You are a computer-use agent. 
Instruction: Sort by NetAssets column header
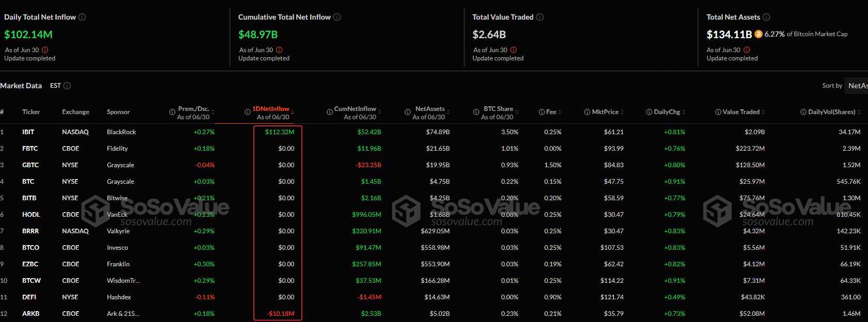(x=430, y=109)
